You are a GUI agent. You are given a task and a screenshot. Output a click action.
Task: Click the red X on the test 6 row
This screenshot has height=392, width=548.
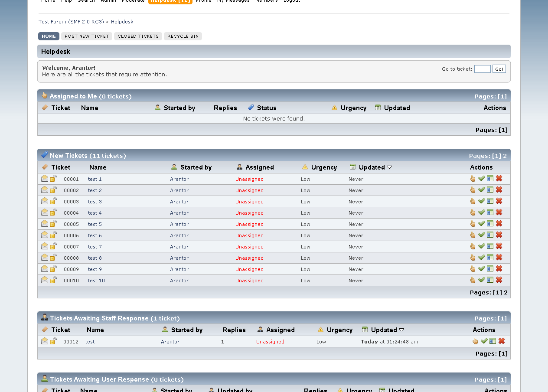(499, 235)
